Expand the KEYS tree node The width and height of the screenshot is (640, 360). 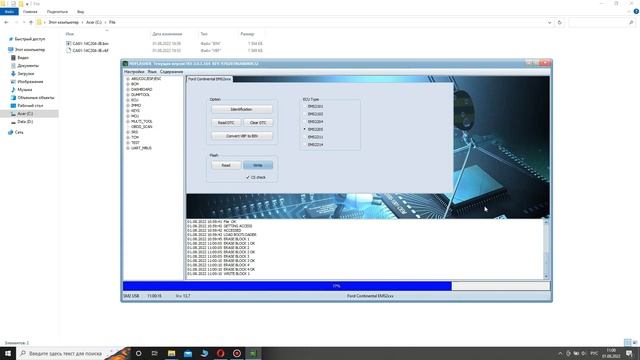click(128, 111)
